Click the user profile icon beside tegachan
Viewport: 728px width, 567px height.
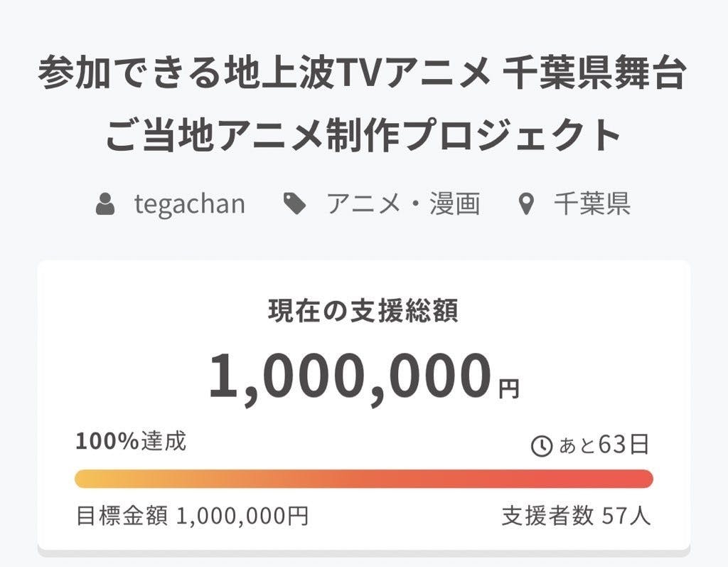pyautogui.click(x=106, y=205)
